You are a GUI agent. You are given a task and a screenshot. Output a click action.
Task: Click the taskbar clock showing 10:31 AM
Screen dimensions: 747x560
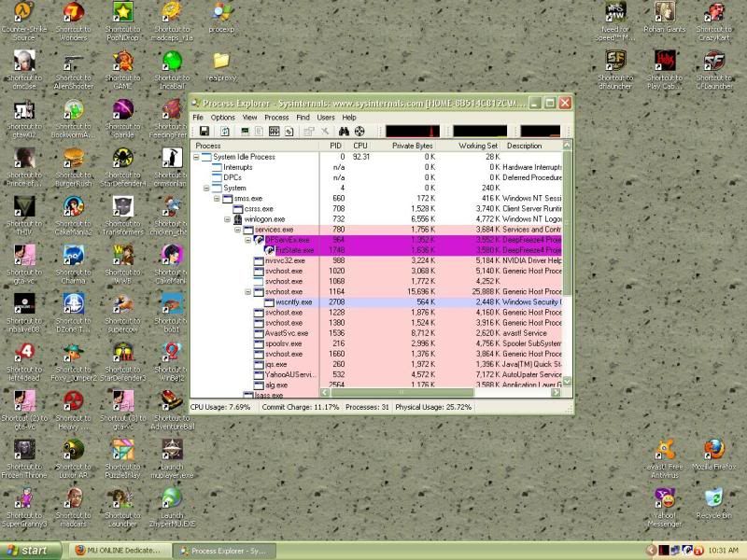pos(723,551)
